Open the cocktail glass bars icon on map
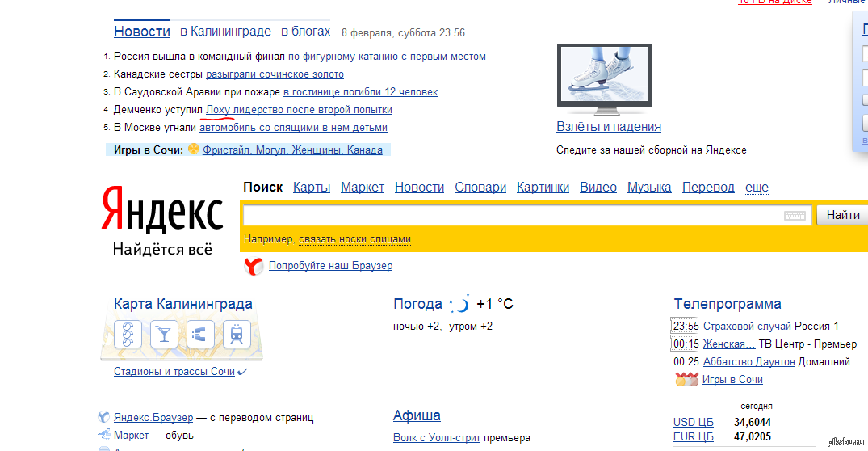868x451 pixels. pos(164,334)
